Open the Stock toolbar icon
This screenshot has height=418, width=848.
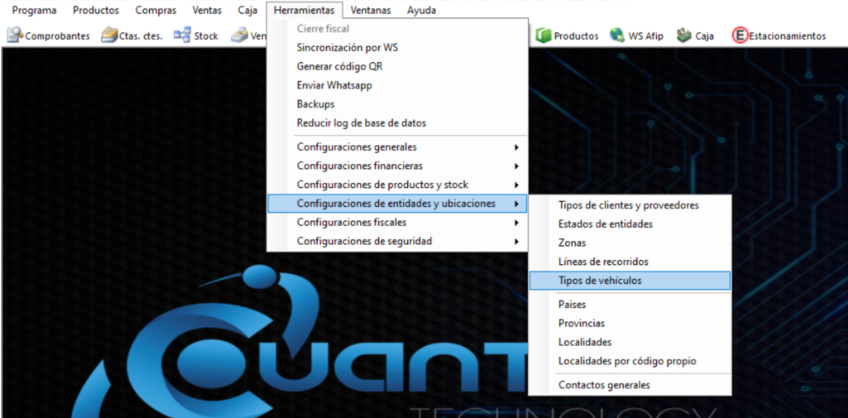(182, 35)
